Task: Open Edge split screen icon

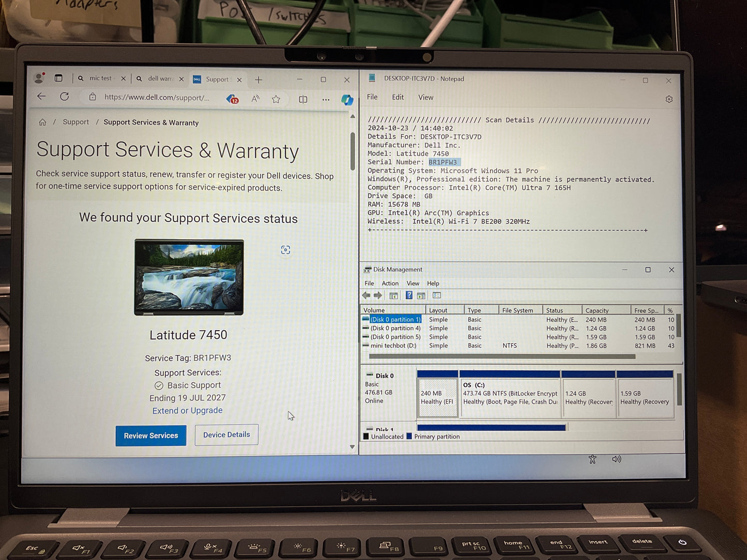Action: point(303,99)
